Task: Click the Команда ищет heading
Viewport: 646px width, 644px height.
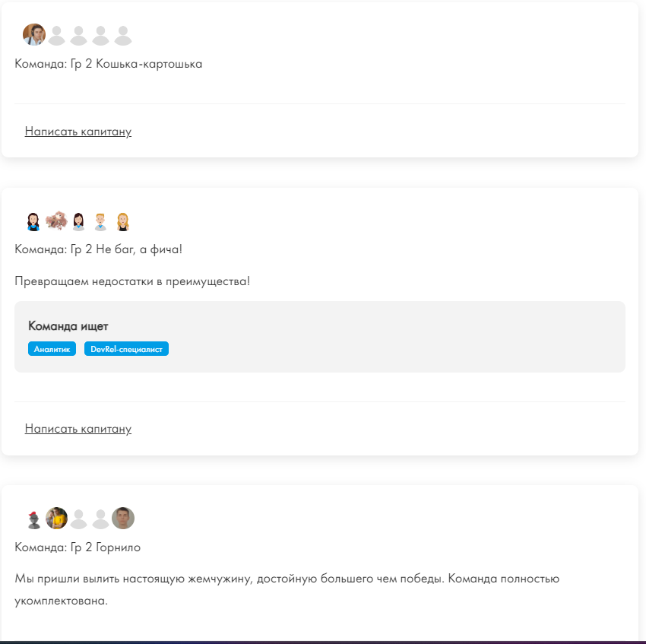Action: [68, 326]
